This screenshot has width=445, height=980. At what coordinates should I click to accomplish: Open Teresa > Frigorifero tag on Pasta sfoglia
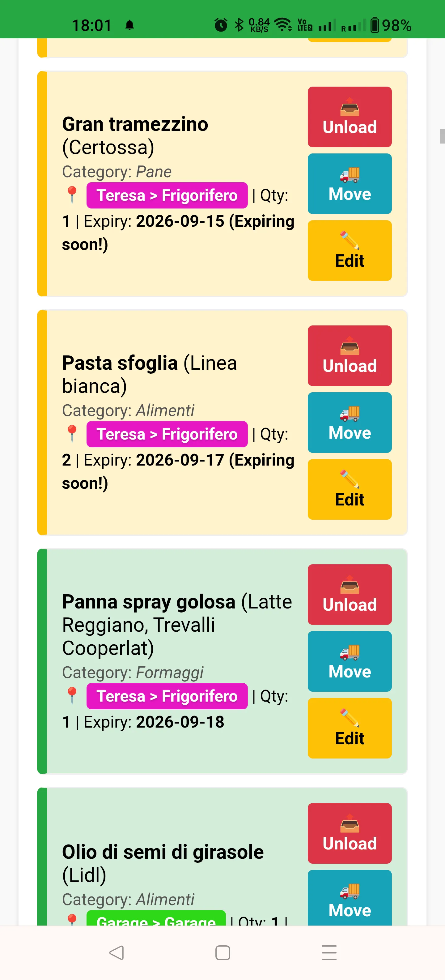(x=167, y=434)
